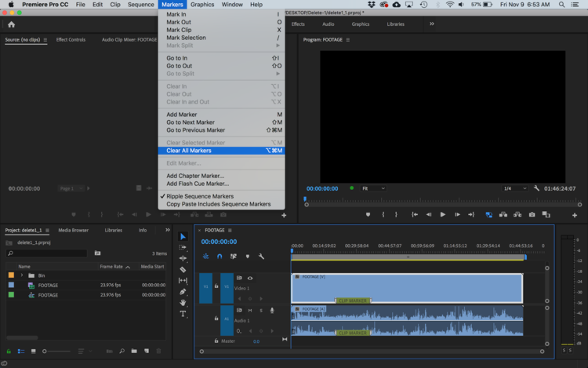Click New Item icon in Project panel

[x=147, y=351]
